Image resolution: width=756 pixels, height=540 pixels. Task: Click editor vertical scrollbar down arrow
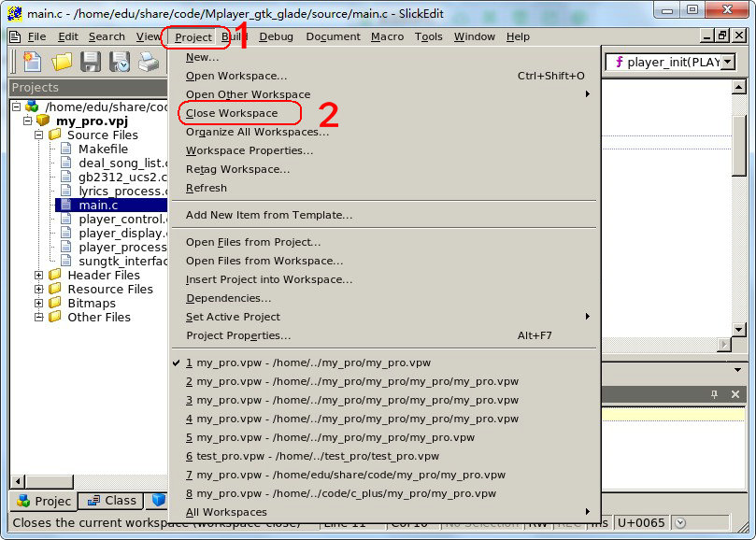[x=738, y=330]
